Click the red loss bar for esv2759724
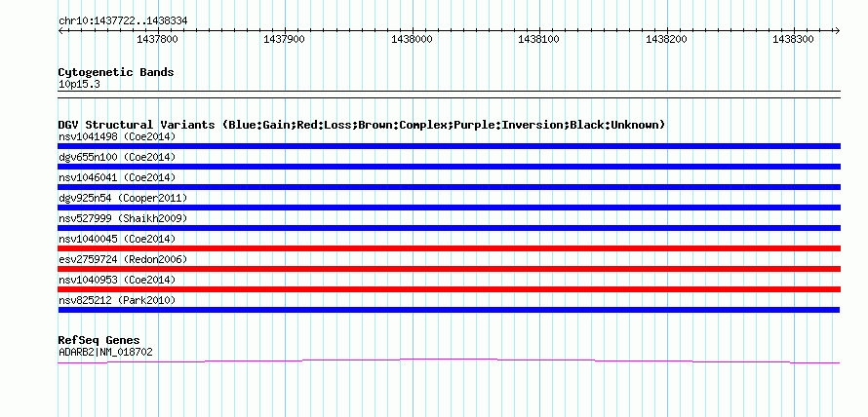Viewport: 868px width, 417px height. coord(449,269)
